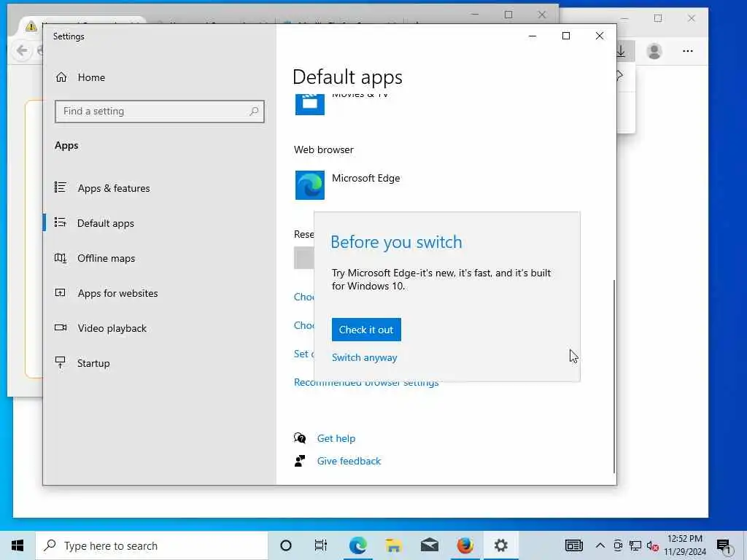Switch to Firefox on taskbar
This screenshot has width=747, height=560.
(x=465, y=545)
